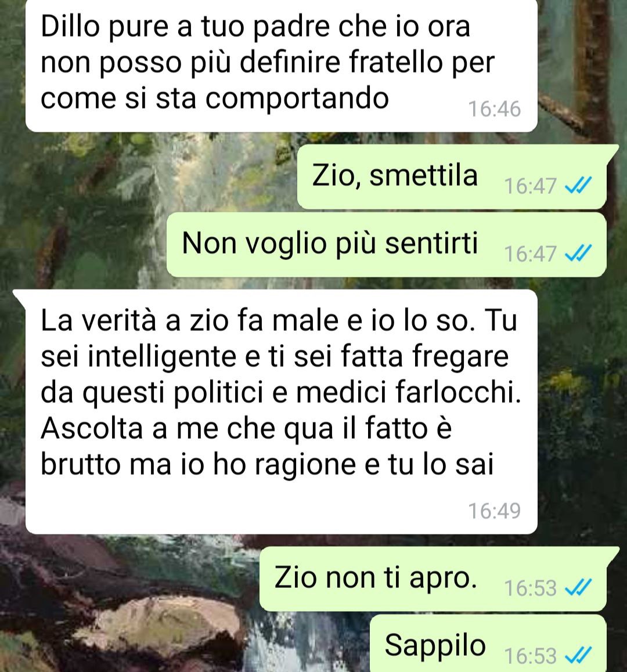
Task: Tap the 16:53 time beside "Zio non ti apro."
Action: [x=530, y=588]
